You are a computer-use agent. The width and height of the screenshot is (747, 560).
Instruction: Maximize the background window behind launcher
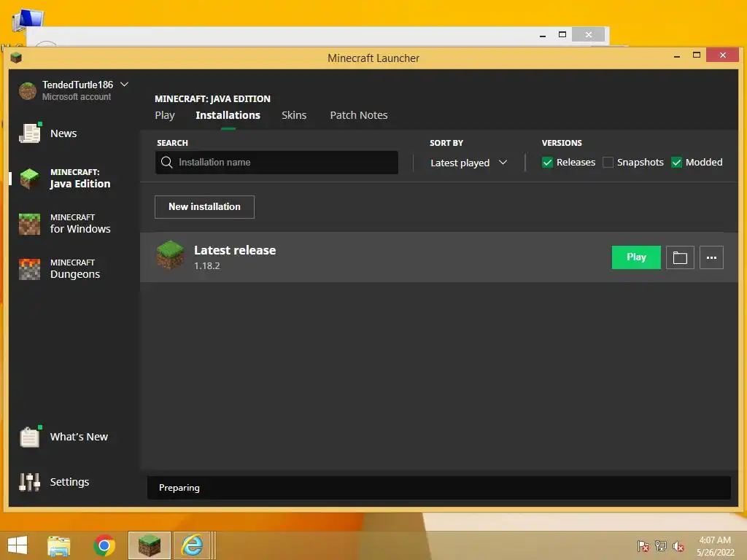coord(562,34)
